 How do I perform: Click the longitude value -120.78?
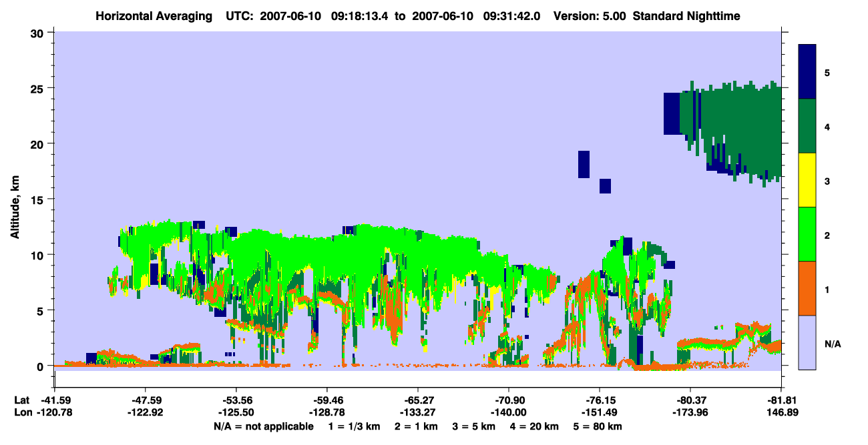click(x=54, y=413)
